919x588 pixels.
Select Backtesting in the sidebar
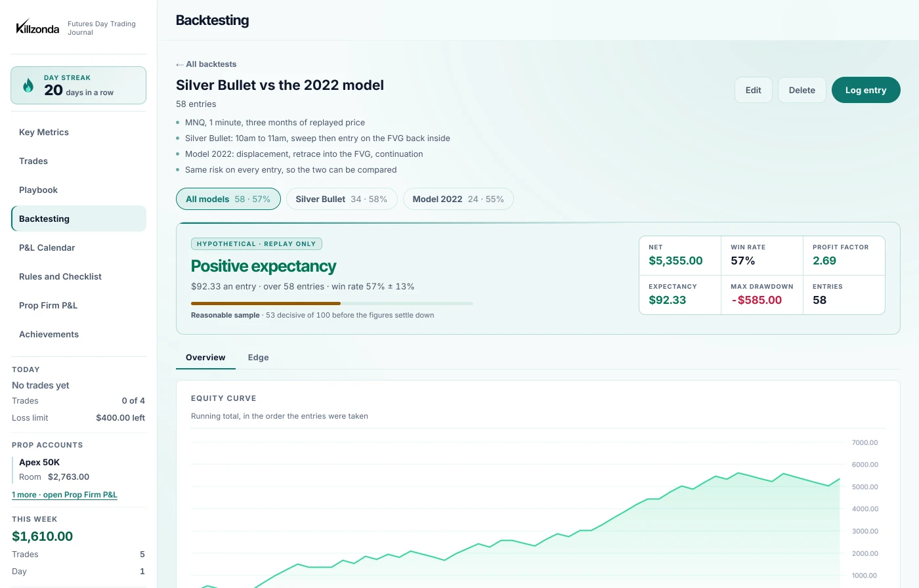tap(79, 219)
